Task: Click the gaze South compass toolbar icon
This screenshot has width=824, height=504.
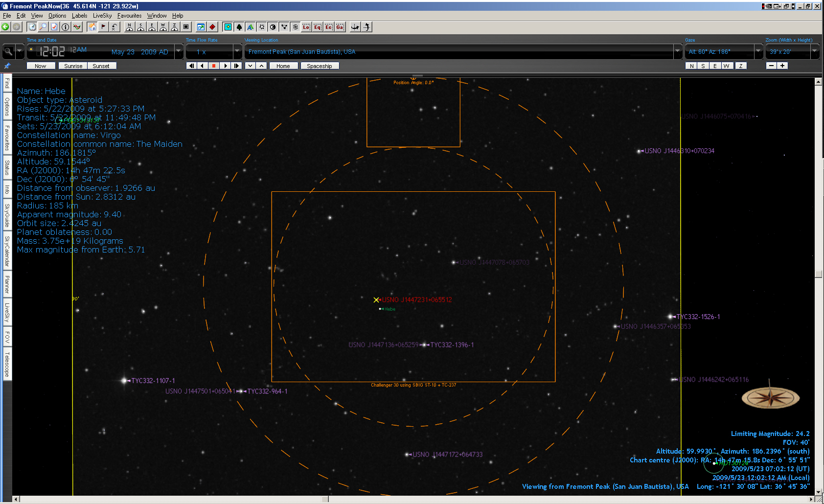Action: (140, 27)
